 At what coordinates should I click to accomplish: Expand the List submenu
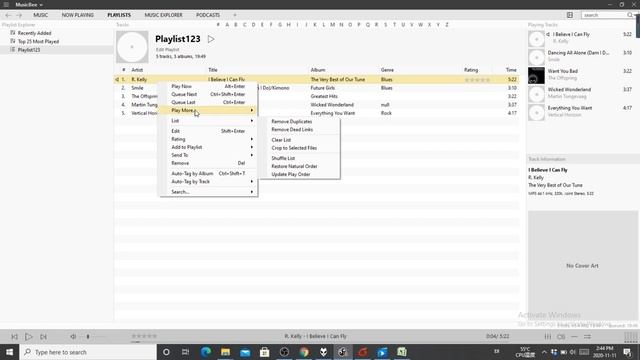(209, 121)
